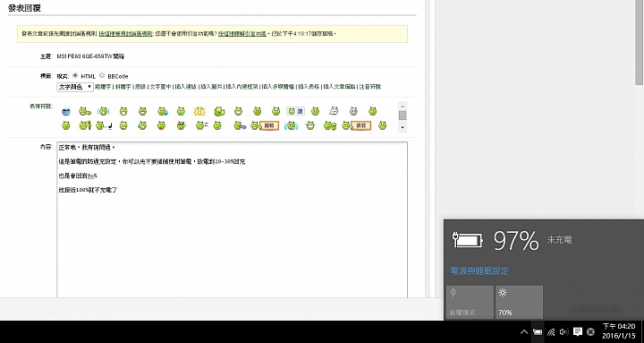Click the taskbar clock showing 下午 04:20
Image resolution: width=644 pixels, height=343 pixels.
click(619, 330)
